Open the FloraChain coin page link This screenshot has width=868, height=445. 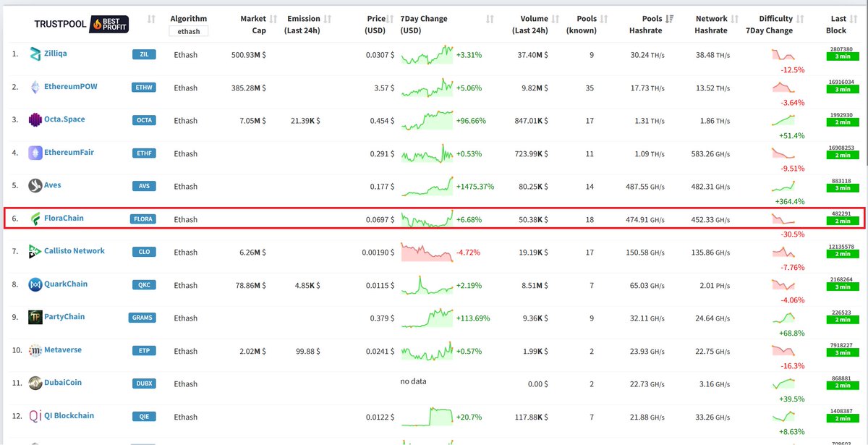coord(64,218)
